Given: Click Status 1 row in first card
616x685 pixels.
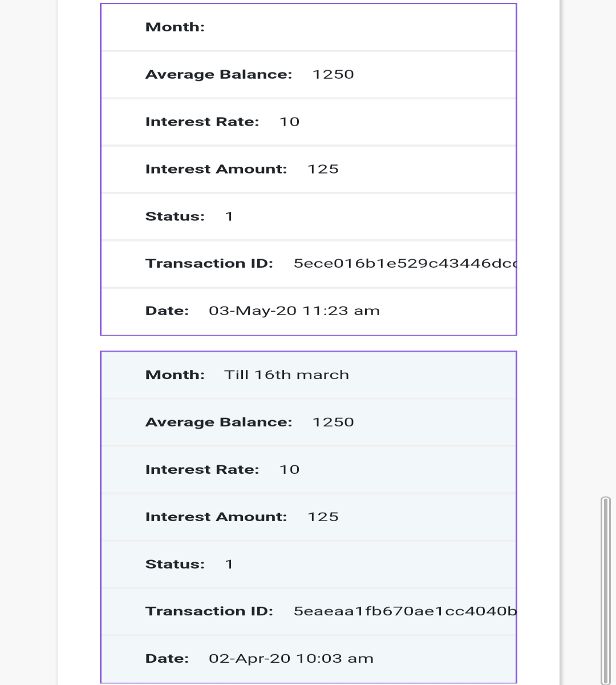Looking at the screenshot, I should [309, 217].
